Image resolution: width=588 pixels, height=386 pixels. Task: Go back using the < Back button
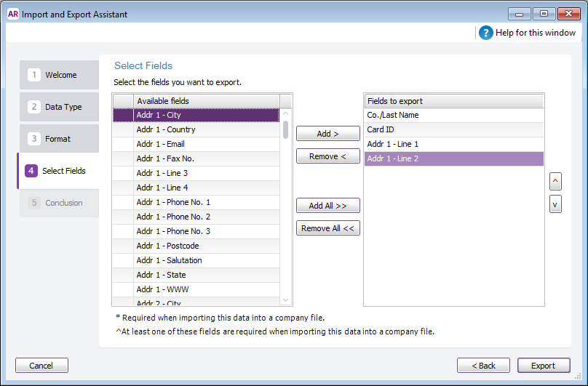pyautogui.click(x=483, y=366)
